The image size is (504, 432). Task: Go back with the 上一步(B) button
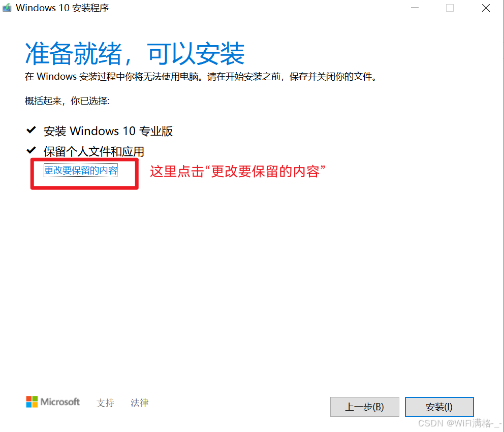[x=364, y=407]
